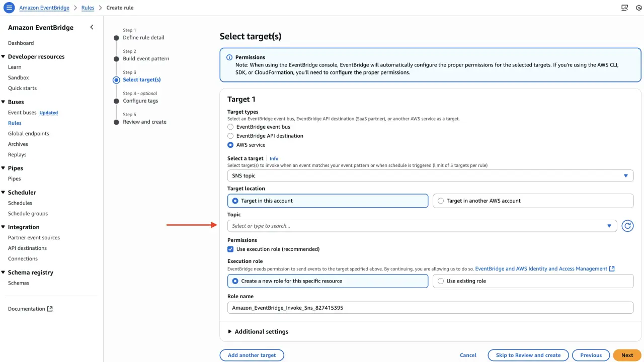Screen dimensions: 644x362
Task: Open Partner event sources in sidebar
Action: (34, 238)
